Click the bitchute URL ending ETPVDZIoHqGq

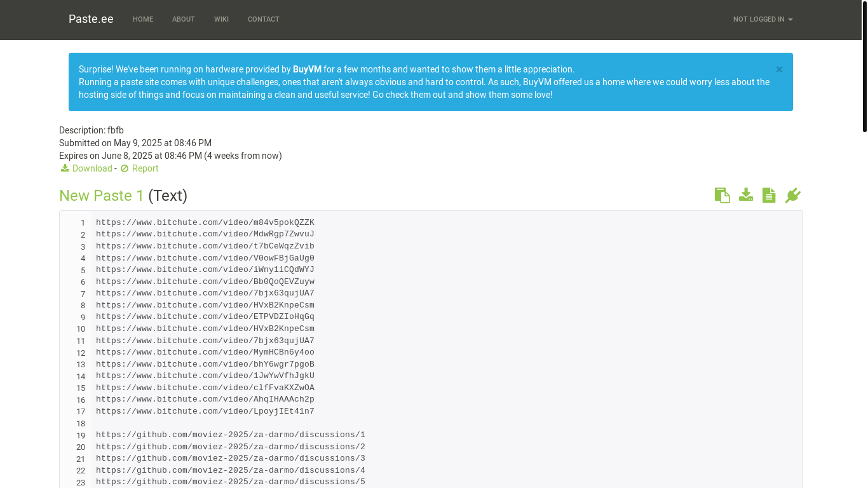205,316
